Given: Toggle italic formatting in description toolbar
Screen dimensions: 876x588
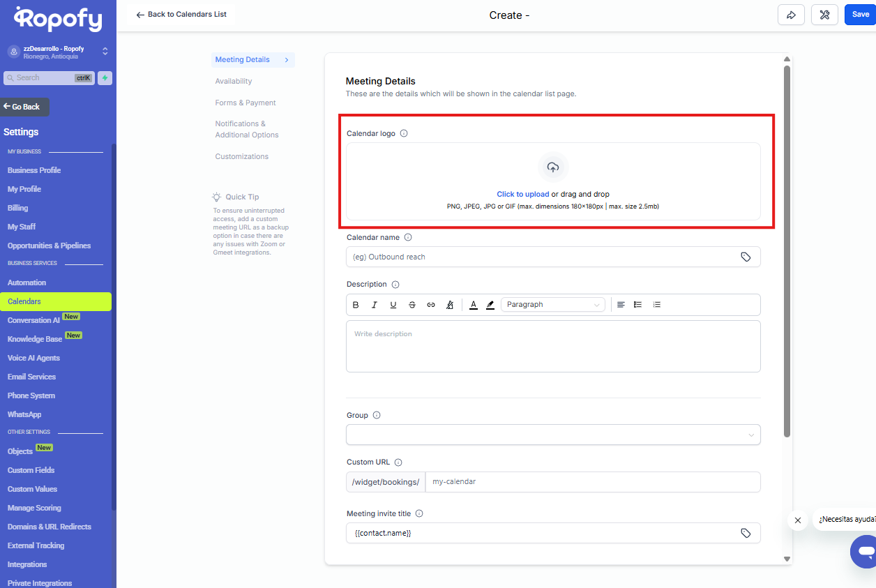Looking at the screenshot, I should pos(375,305).
